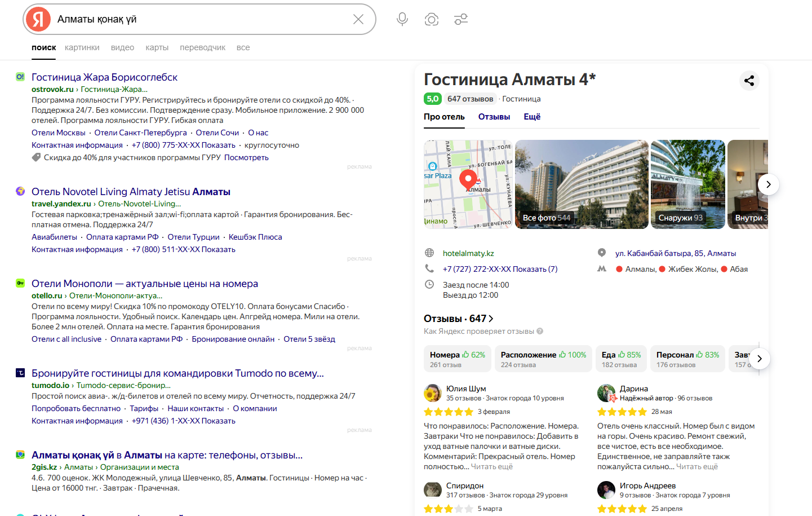Open the Гостиница Жара Борисоглебск result

pyautogui.click(x=104, y=77)
